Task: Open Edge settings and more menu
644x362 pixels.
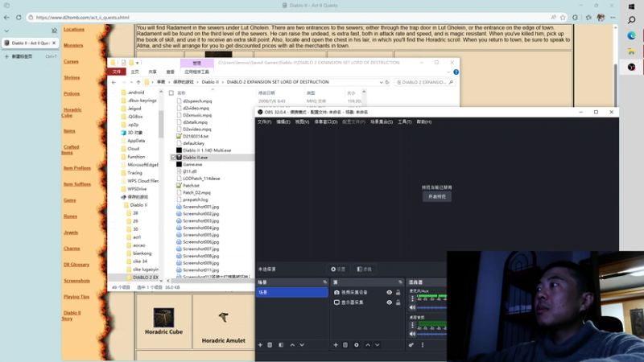Action: click(613, 17)
